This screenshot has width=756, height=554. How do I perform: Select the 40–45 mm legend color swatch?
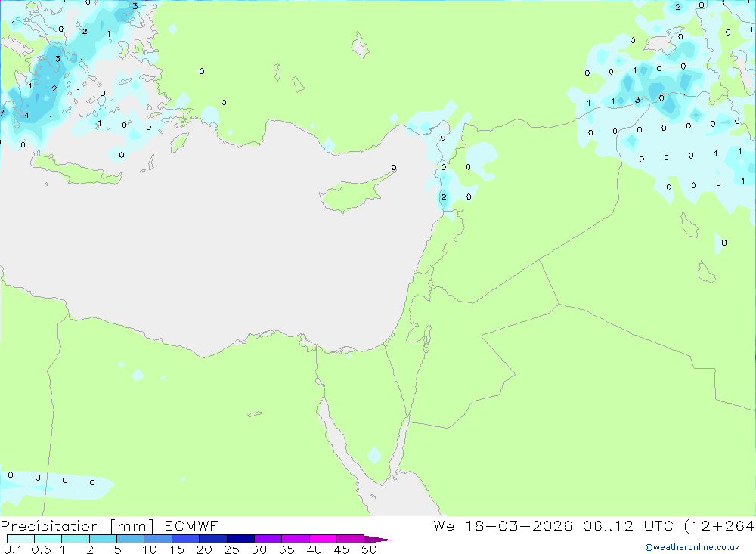(323, 539)
